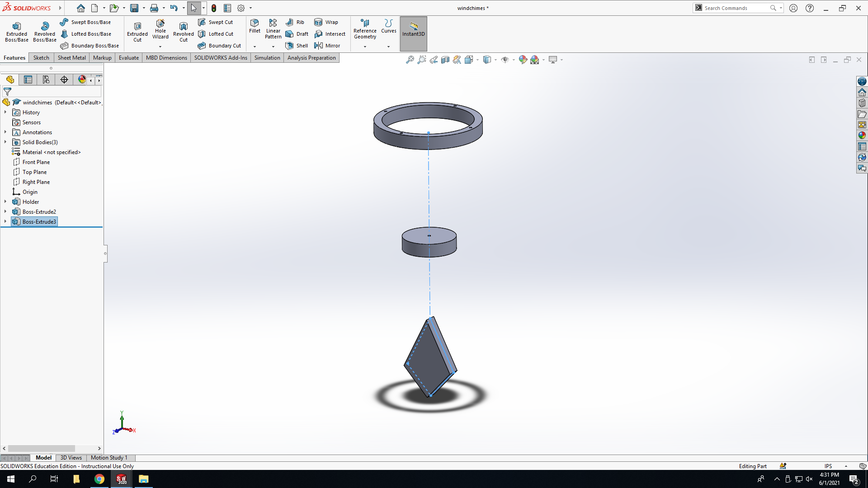
Task: Click the Rebuild traffic light icon
Action: [x=214, y=8]
